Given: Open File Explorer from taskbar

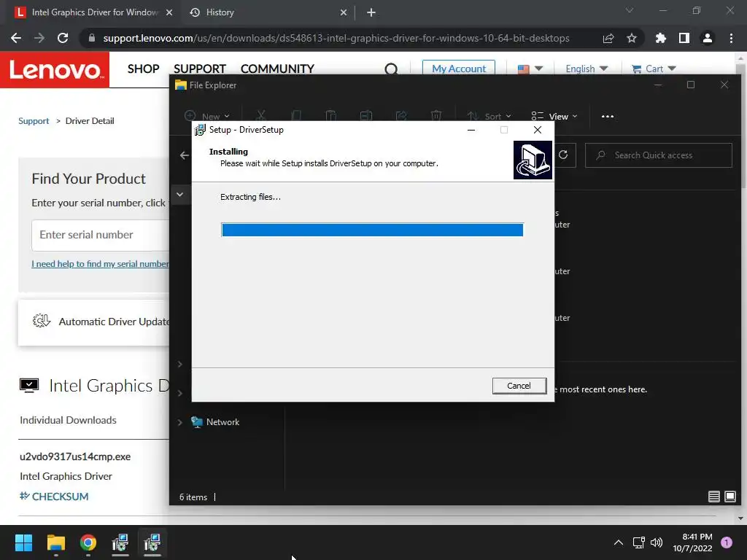Looking at the screenshot, I should 55,542.
